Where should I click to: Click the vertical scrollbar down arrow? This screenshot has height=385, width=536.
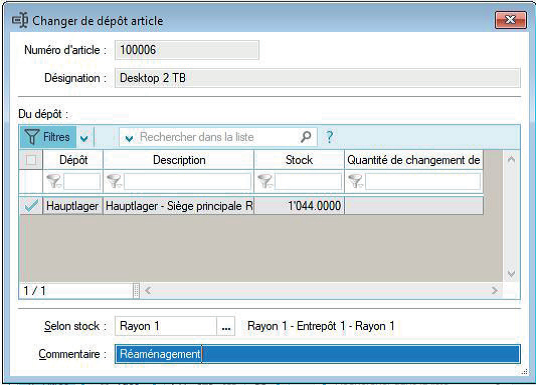pos(511,273)
